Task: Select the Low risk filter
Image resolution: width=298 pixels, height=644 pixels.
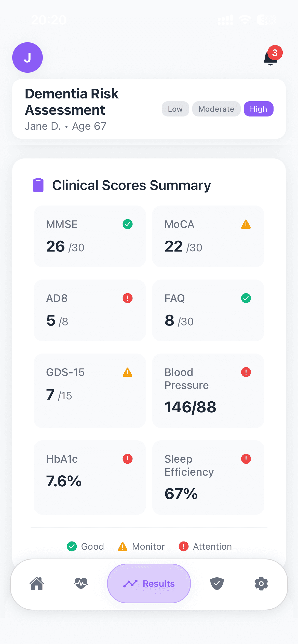Action: tap(175, 109)
